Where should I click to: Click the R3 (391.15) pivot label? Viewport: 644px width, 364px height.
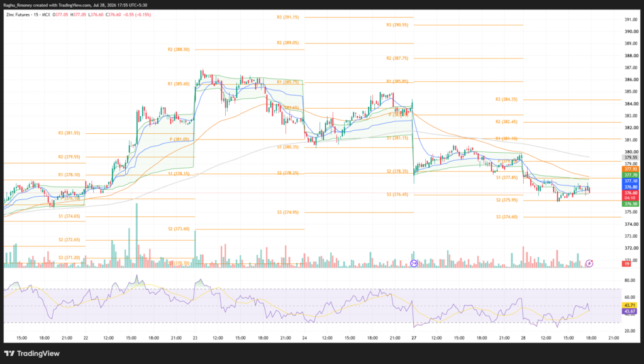288,17
